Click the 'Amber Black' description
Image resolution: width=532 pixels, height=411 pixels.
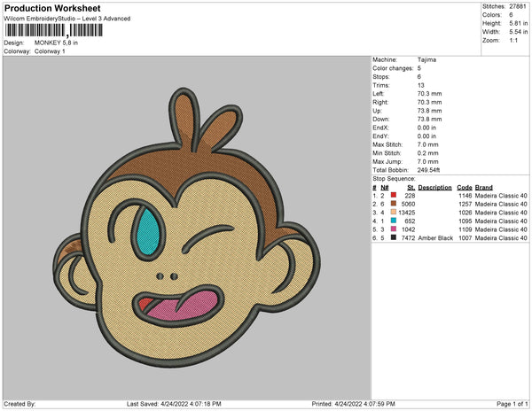click(x=435, y=238)
